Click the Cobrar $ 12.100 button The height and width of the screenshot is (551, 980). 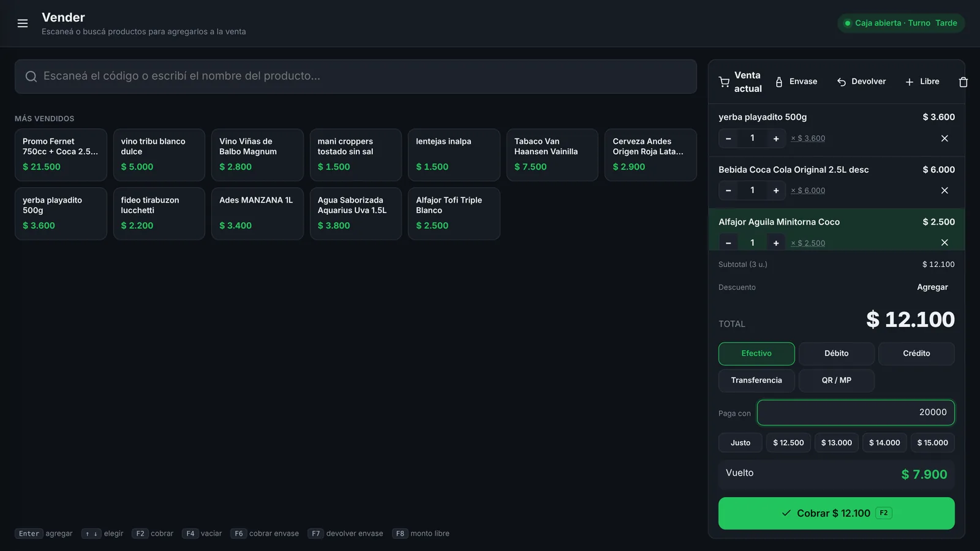837,513
